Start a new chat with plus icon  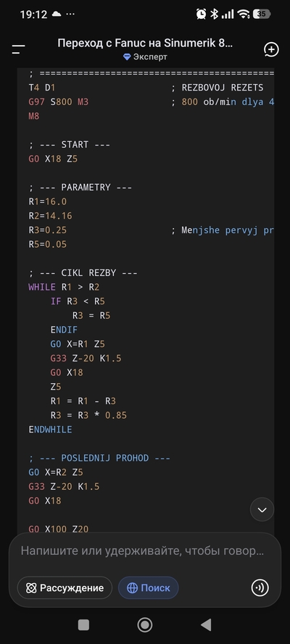[271, 50]
